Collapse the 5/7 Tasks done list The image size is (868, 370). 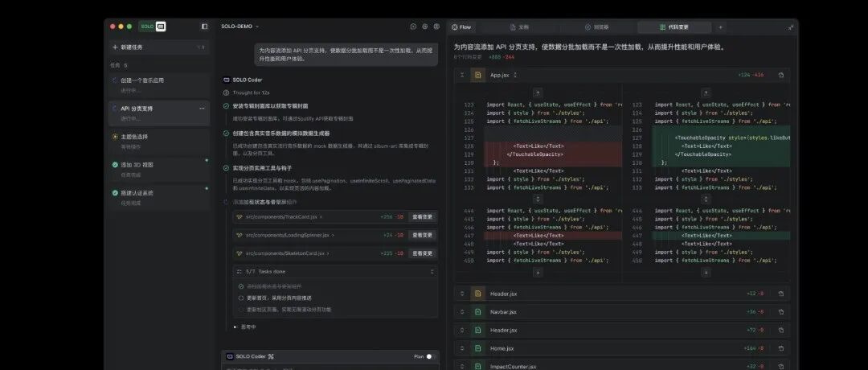(x=432, y=271)
